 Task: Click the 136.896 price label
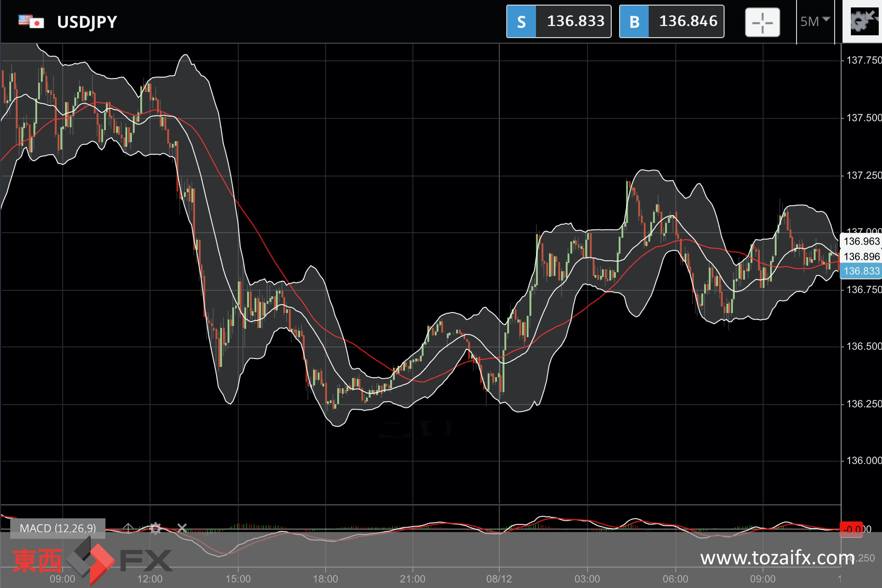click(x=861, y=256)
